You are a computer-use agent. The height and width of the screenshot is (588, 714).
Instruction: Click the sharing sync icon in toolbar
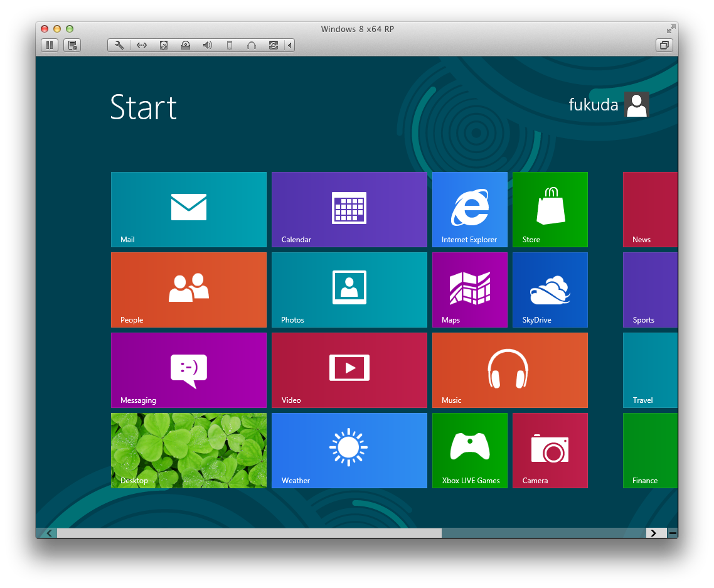pyautogui.click(x=273, y=45)
